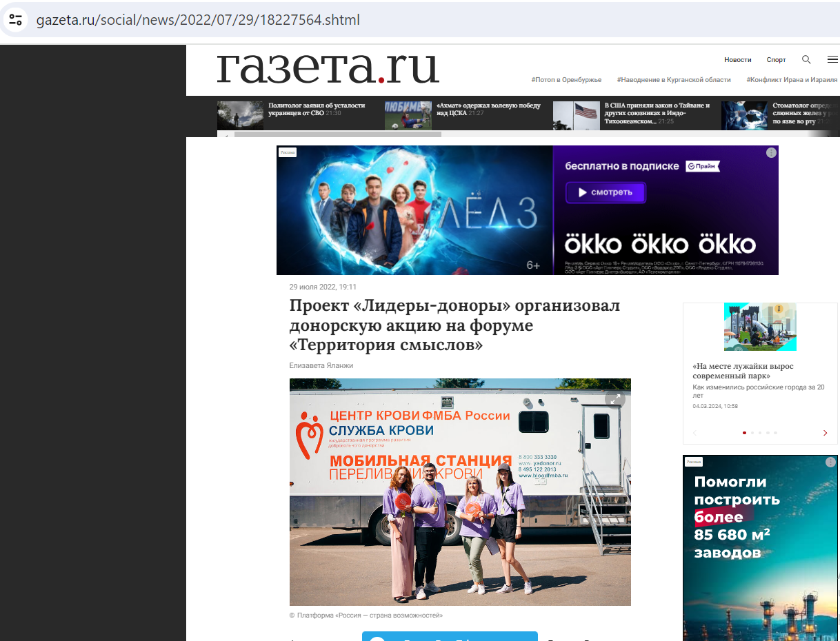Viewport: 840px width, 641px height.
Task: Show previous slide in sidebar carousel
Action: 694,433
